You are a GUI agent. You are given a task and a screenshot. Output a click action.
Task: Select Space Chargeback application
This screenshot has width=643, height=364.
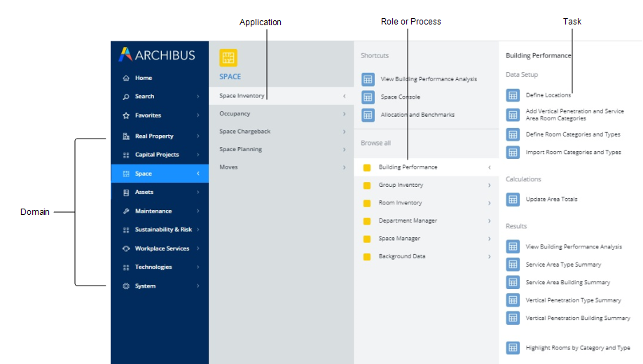point(244,132)
